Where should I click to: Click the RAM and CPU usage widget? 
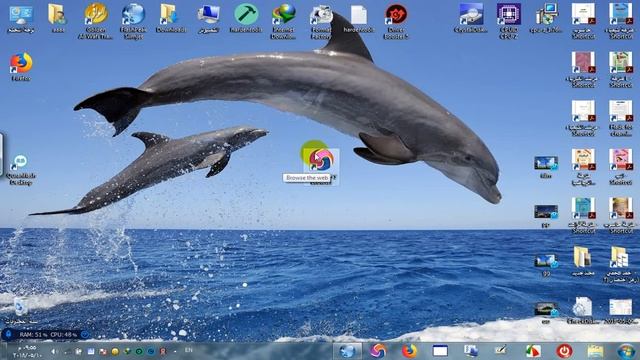coord(48,335)
